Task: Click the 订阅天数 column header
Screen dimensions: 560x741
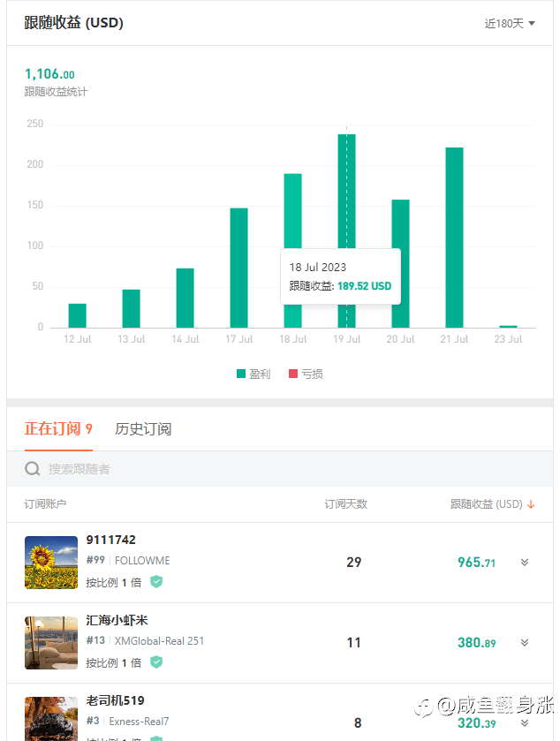Action: (346, 504)
